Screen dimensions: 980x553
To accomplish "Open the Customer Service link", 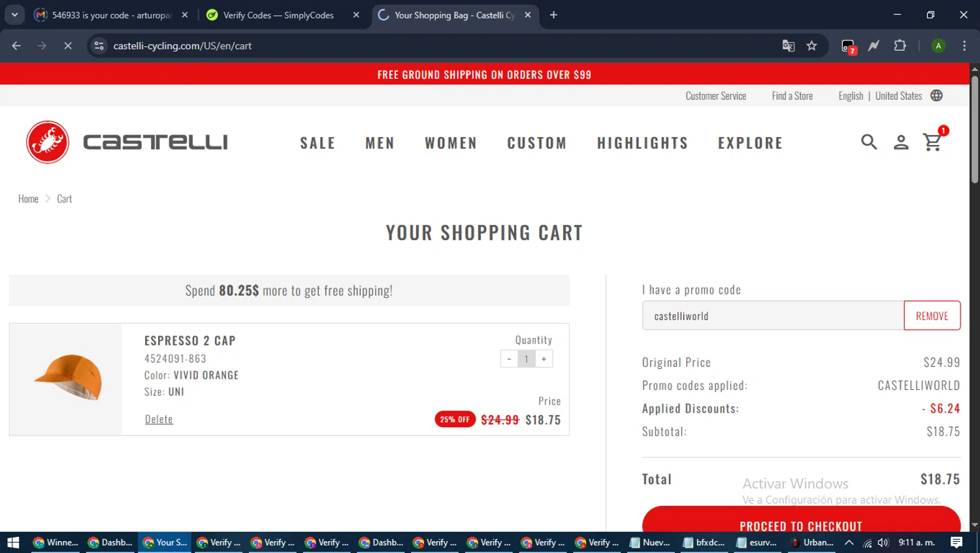I will (716, 95).
